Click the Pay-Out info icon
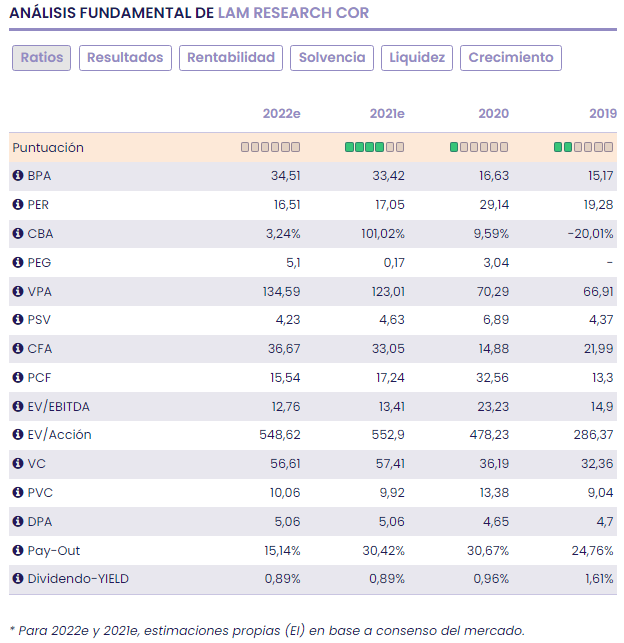Screen dimensions: 624x643 (x=18, y=550)
